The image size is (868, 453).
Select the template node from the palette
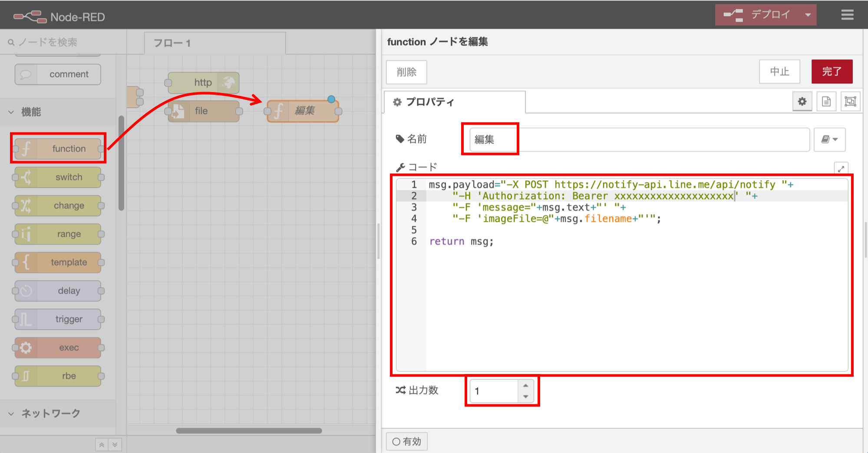click(58, 262)
